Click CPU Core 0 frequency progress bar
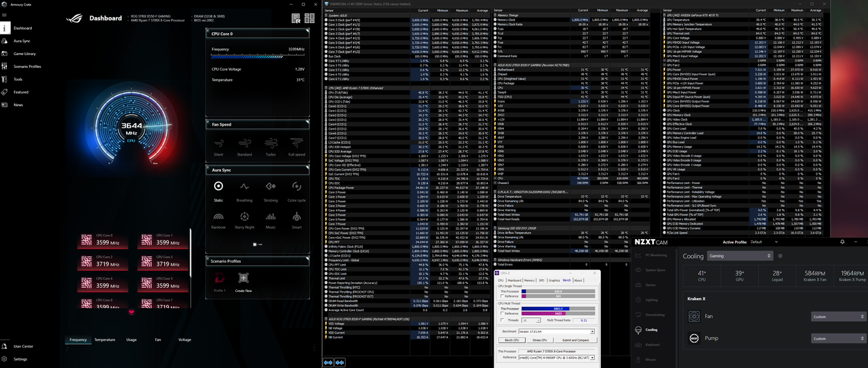 click(x=258, y=56)
